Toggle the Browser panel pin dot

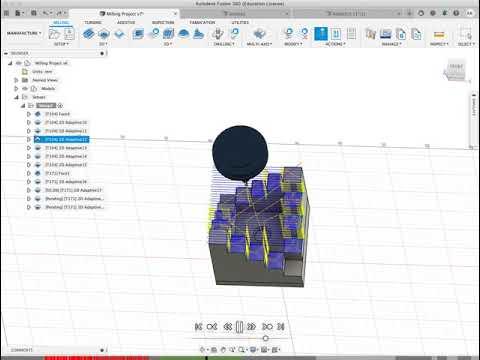click(x=102, y=53)
